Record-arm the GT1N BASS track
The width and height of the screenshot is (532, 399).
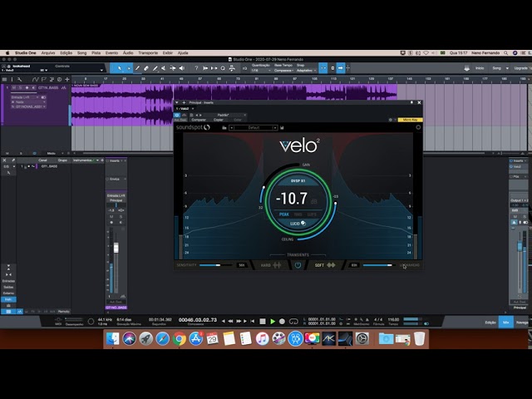click(x=27, y=88)
